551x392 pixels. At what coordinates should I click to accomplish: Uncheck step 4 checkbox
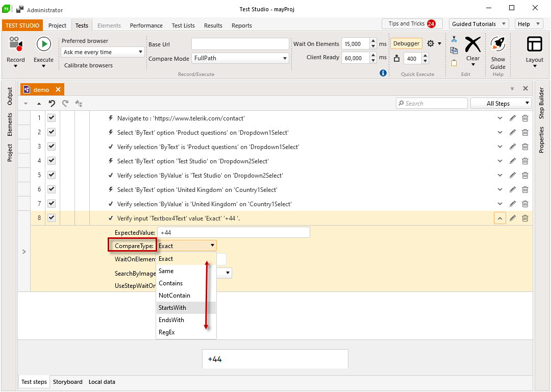pyautogui.click(x=52, y=161)
